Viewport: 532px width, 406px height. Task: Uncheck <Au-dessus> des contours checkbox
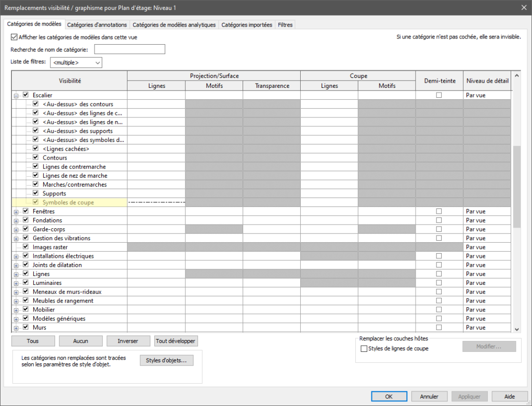(x=35, y=104)
